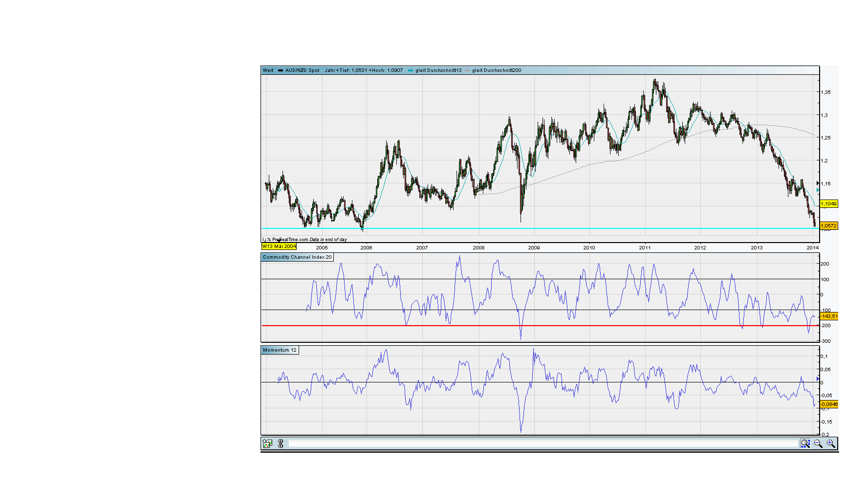Click the 'Wert' label in chart header
Screen dimensions: 868x491
(268, 70)
